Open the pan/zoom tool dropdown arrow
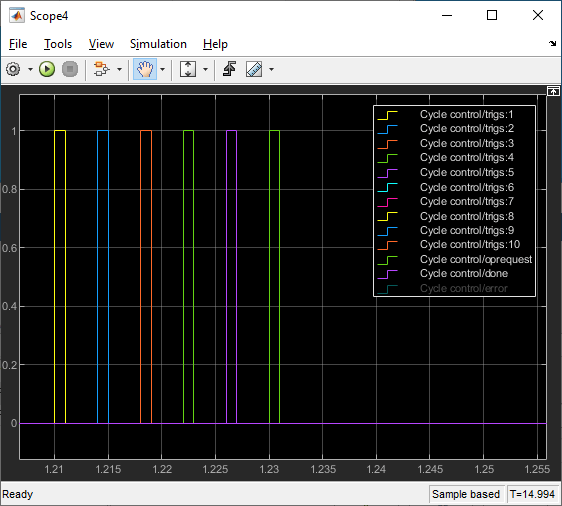Screen dimensions: 562x506 tap(162, 70)
